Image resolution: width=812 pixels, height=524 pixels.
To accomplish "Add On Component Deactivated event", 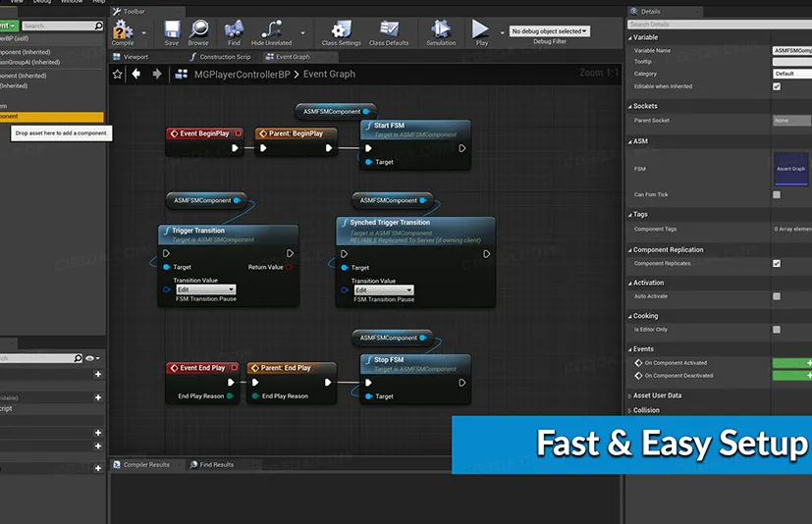I will [792, 376].
